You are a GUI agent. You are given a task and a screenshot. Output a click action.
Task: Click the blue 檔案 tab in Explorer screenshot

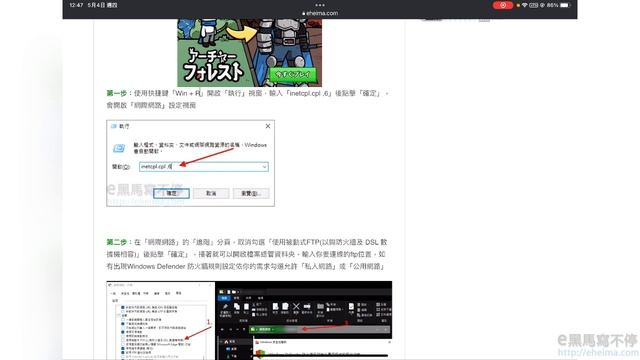coord(224,298)
